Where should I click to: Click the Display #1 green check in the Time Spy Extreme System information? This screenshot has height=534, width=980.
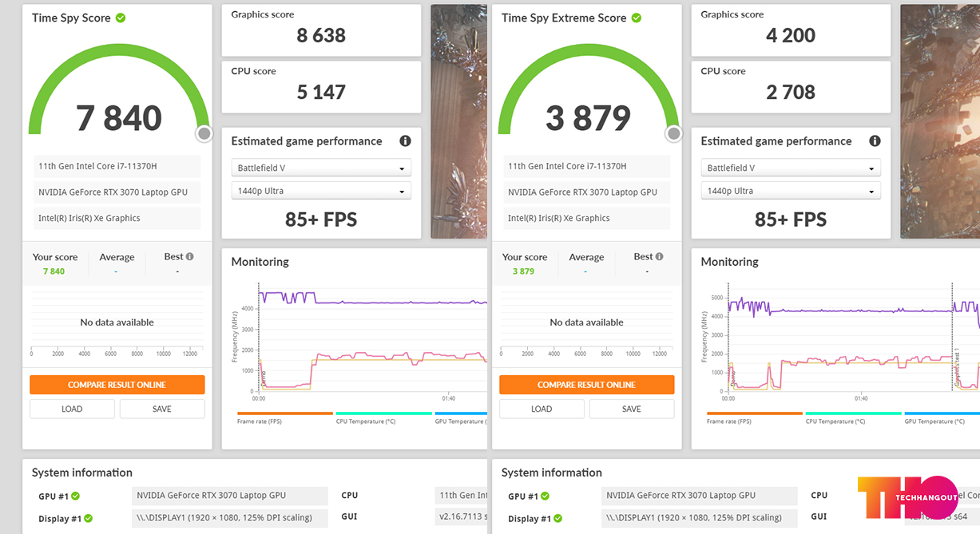tap(558, 519)
